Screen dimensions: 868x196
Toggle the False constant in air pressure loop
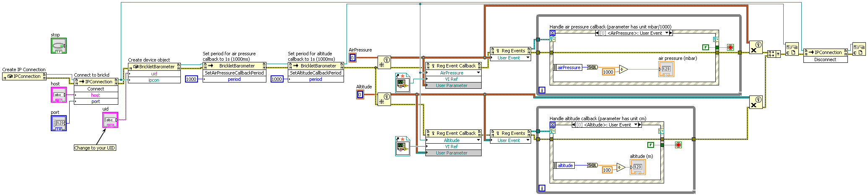(706, 47)
